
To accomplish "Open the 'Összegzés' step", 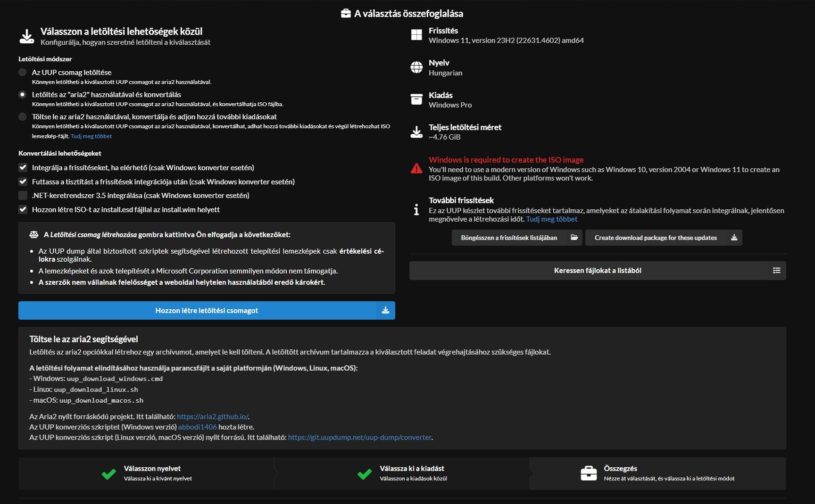I will coord(657,473).
